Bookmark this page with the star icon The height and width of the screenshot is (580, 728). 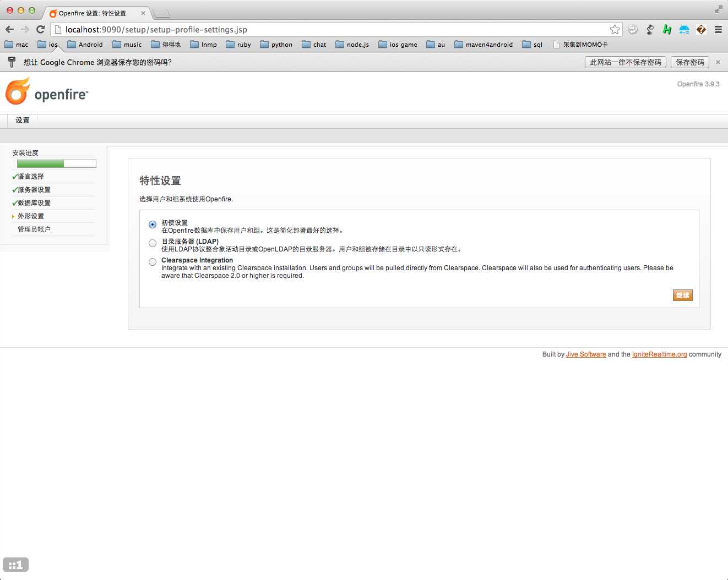tap(615, 30)
